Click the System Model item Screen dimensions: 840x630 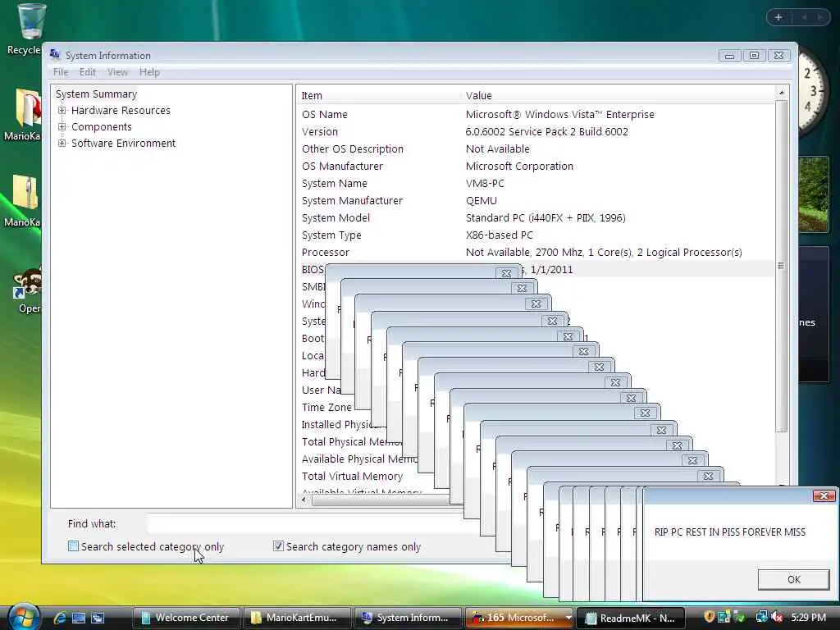pos(336,217)
